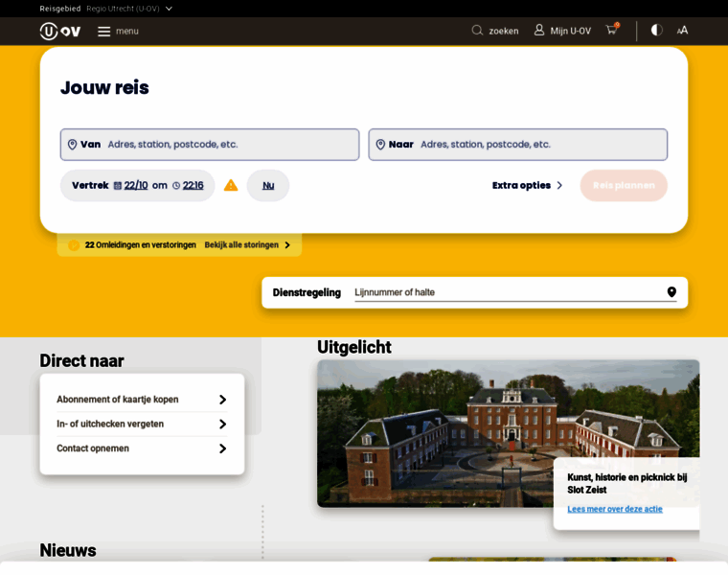Toggle high contrast mode
The image size is (728, 575).
(x=656, y=30)
